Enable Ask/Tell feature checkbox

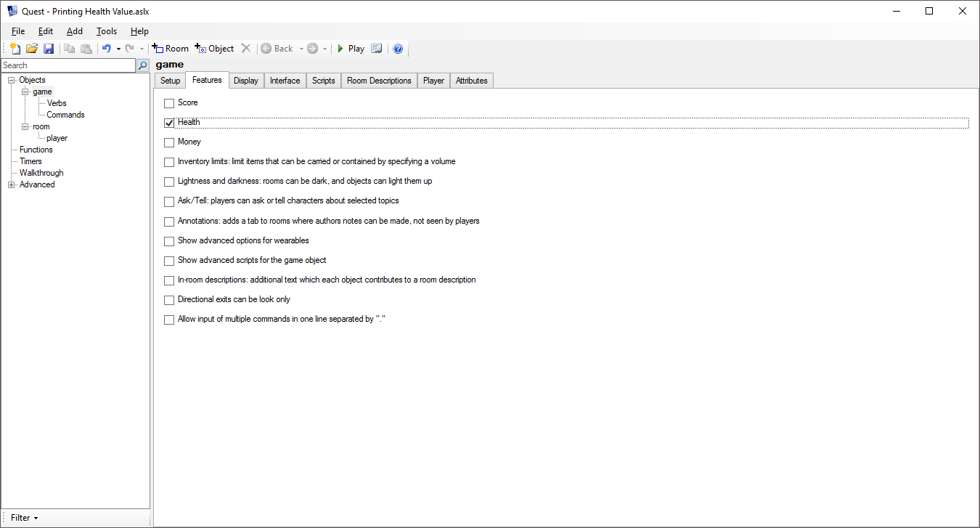coord(169,201)
